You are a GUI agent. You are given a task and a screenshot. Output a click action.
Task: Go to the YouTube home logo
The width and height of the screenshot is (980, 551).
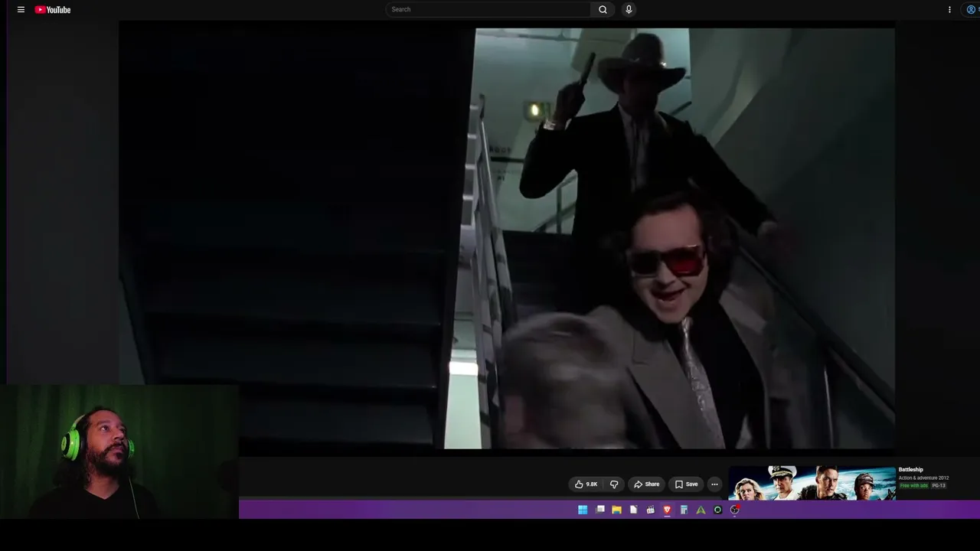[x=53, y=10]
